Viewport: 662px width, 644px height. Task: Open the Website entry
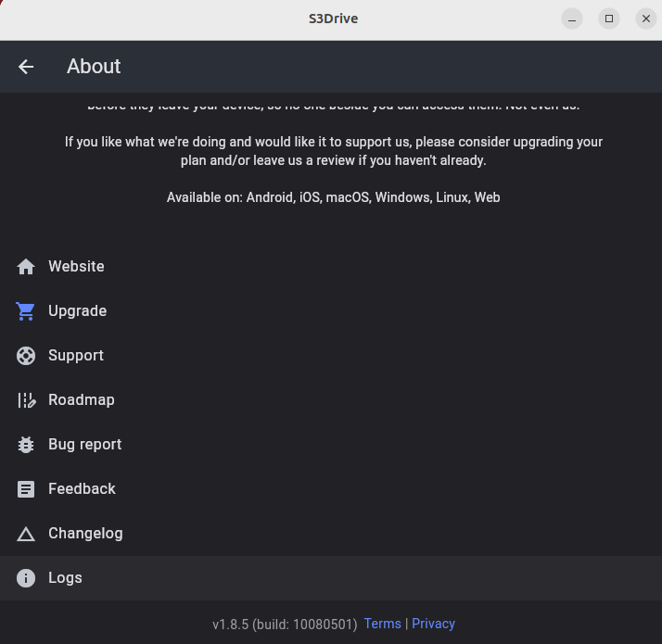(x=331, y=267)
